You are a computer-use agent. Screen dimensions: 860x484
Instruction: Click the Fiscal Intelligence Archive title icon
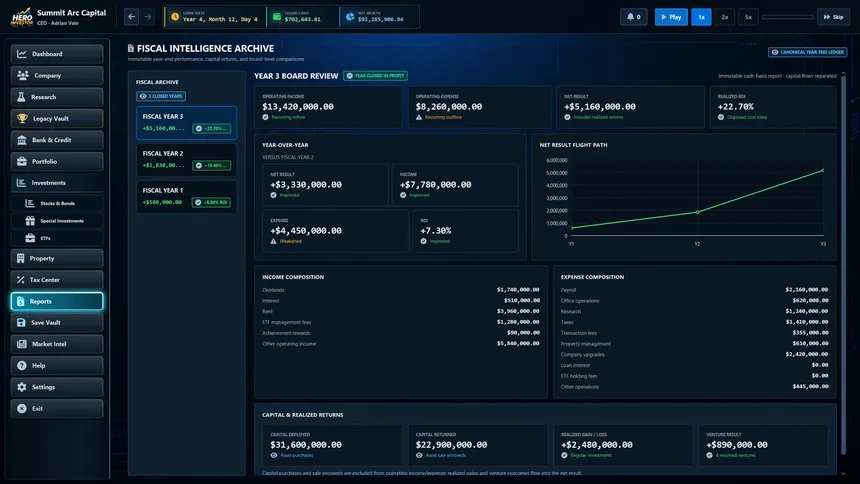point(131,48)
